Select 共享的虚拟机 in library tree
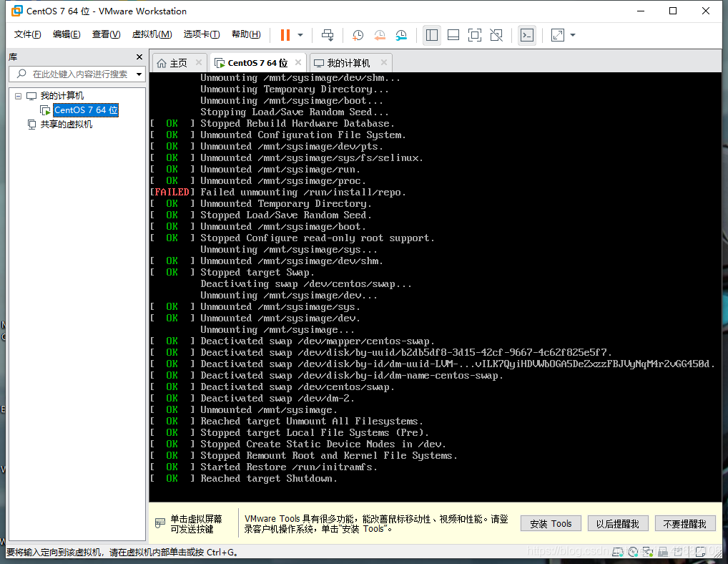Image resolution: width=728 pixels, height=564 pixels. coord(66,124)
